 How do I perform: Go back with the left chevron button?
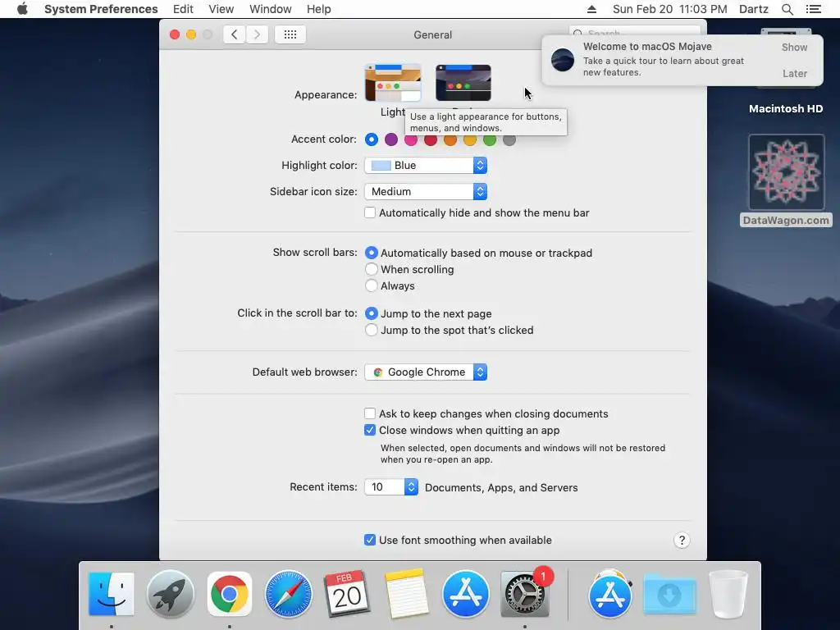234,34
